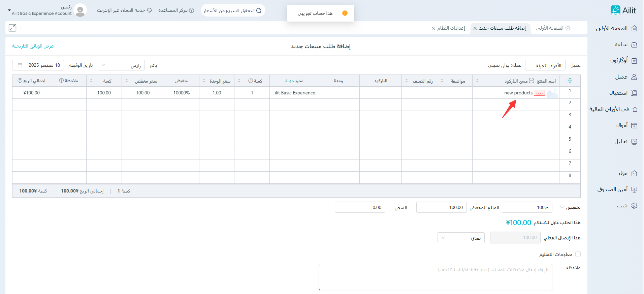
Task: Open the أمين الصندوق sidebar section
Action: 617,189
